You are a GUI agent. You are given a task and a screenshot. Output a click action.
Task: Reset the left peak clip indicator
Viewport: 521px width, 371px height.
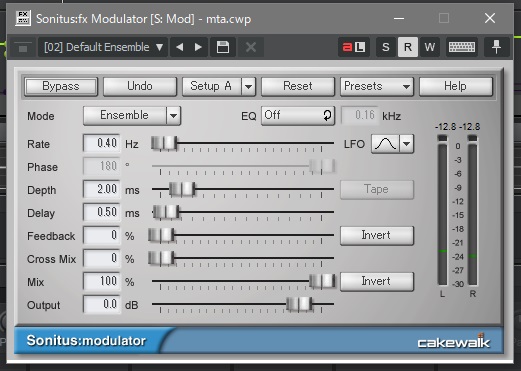pos(442,138)
